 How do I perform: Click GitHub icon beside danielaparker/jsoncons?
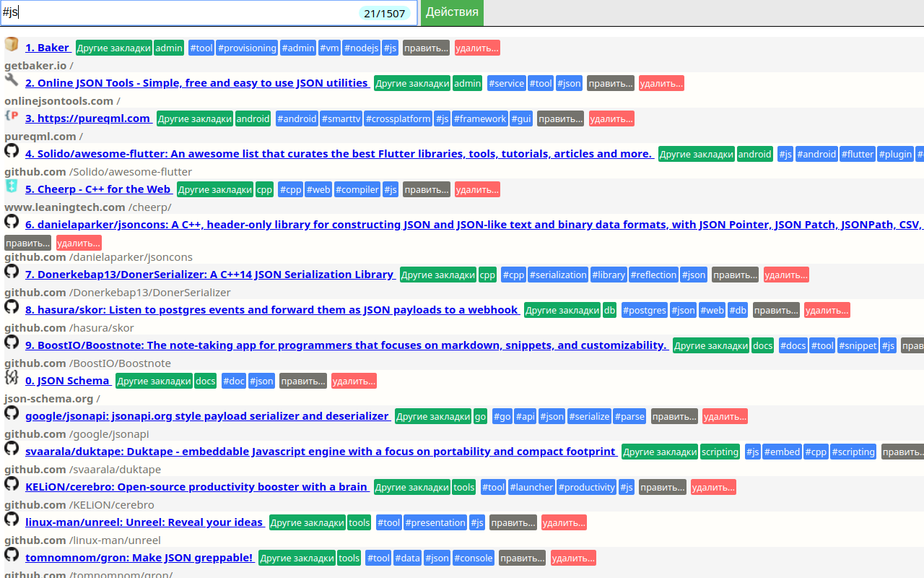pos(12,221)
